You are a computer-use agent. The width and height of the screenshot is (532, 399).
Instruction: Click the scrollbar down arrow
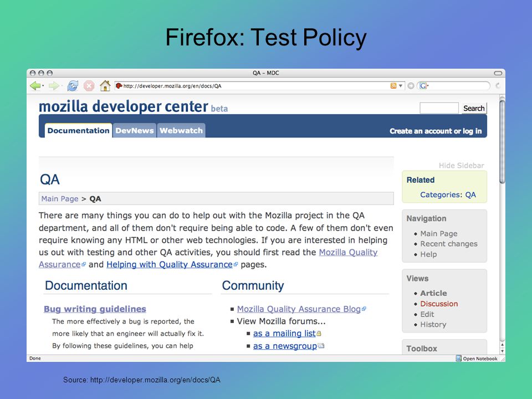[502, 351]
